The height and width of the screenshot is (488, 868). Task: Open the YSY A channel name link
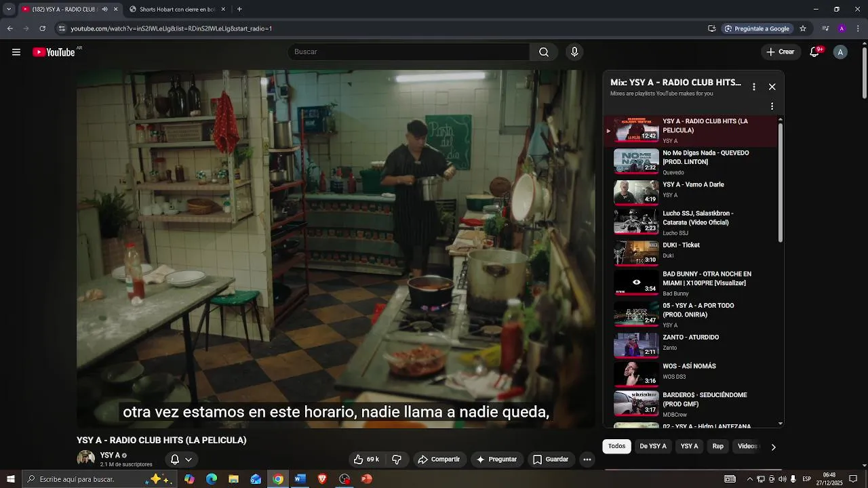[110, 455]
